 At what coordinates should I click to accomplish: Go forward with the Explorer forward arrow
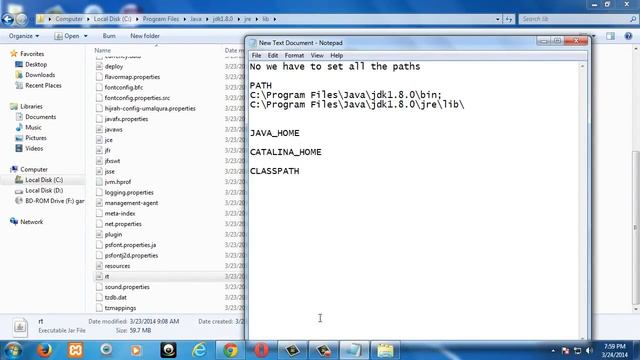(x=22, y=19)
